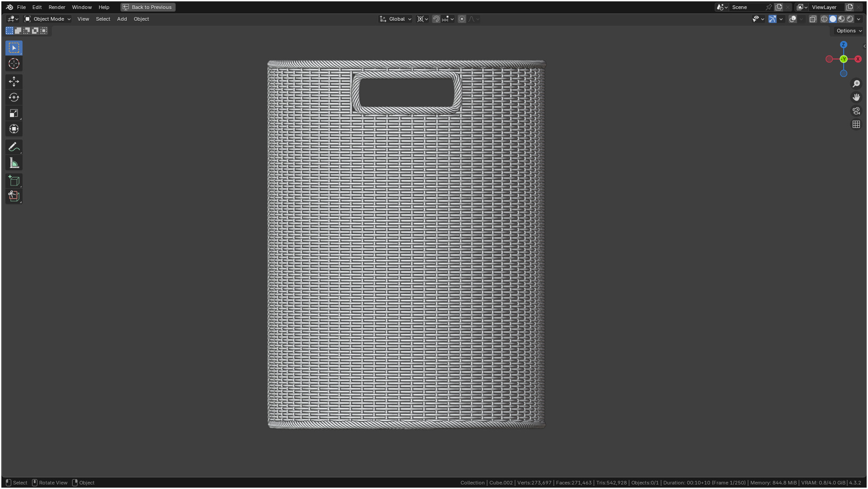Select the Annotate tool
The image size is (868, 489).
[x=14, y=147]
